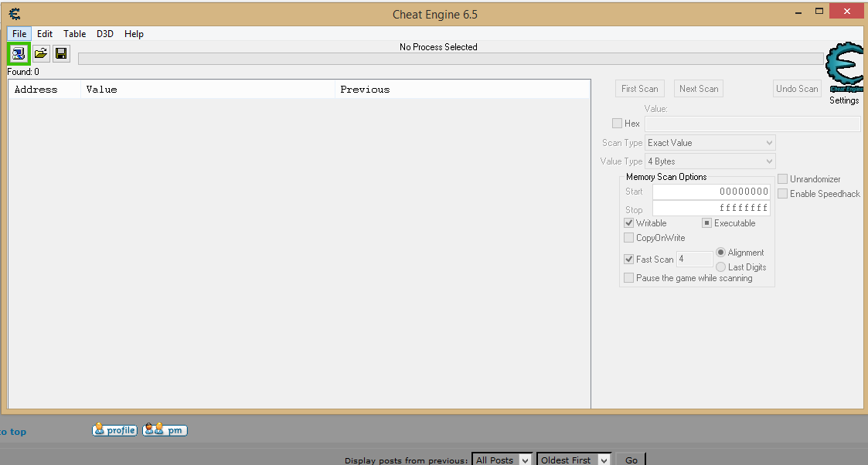Click the Fast Scan alignment value field
This screenshot has width=868, height=465.
695,259
